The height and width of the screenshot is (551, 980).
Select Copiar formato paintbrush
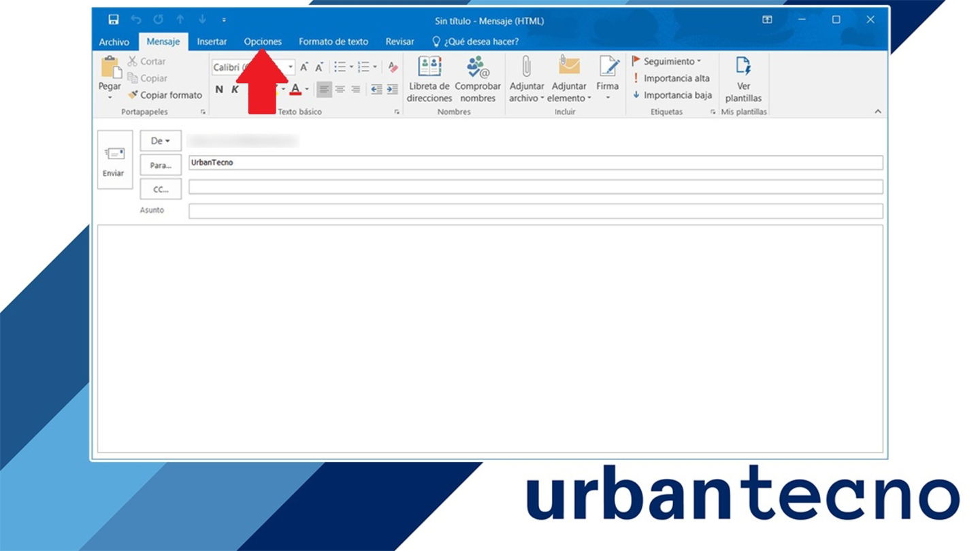coord(165,95)
